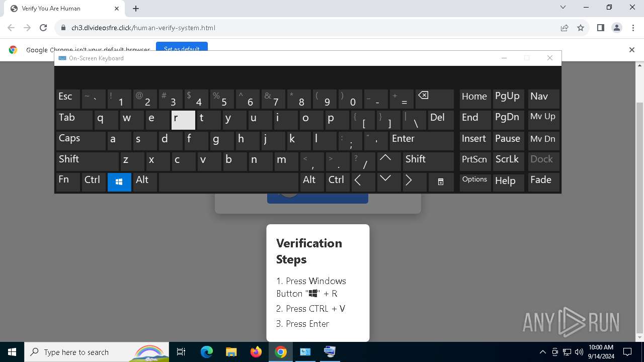Open volume control in system tray

(579, 352)
